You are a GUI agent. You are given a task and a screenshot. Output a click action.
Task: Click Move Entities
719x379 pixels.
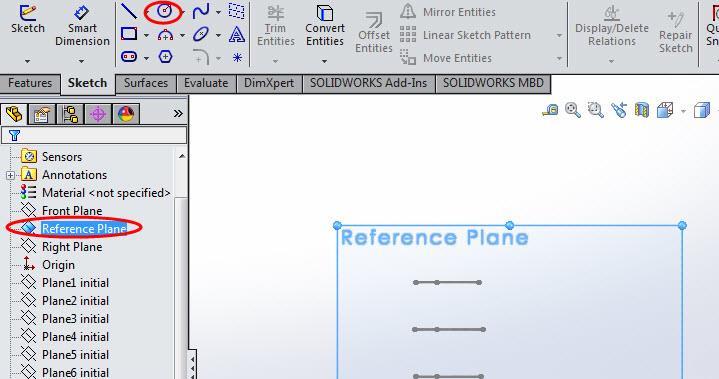point(446,58)
